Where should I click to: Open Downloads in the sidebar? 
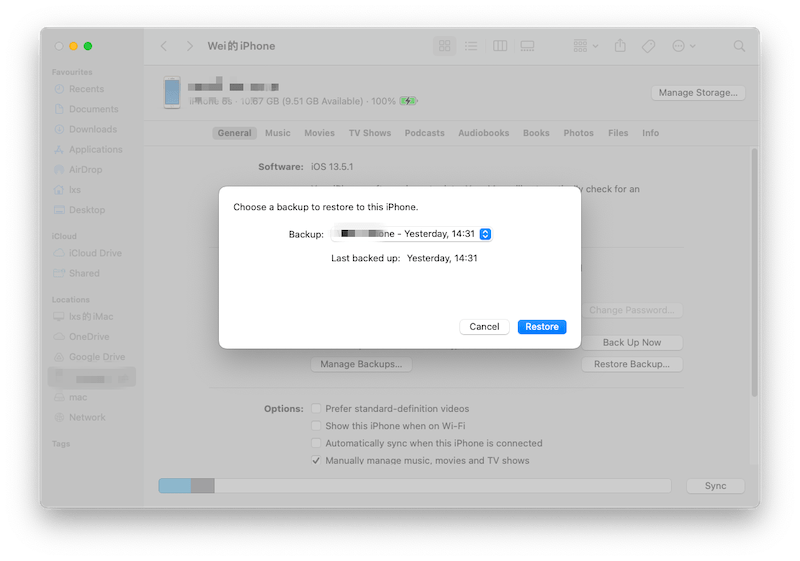coord(93,129)
